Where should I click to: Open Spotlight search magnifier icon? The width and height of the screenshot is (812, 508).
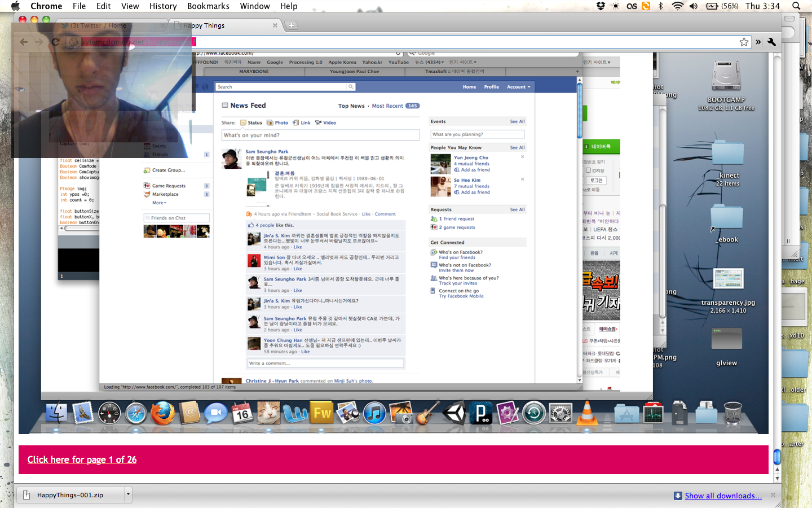pyautogui.click(x=796, y=6)
